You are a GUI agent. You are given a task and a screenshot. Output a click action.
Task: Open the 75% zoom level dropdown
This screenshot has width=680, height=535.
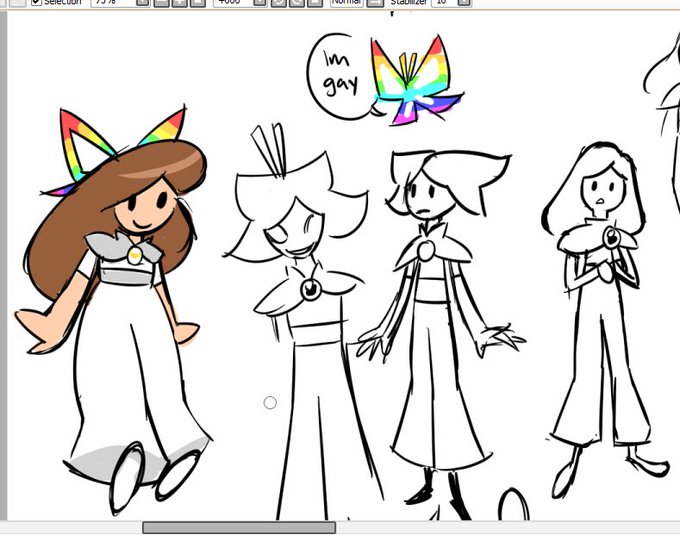144,2
